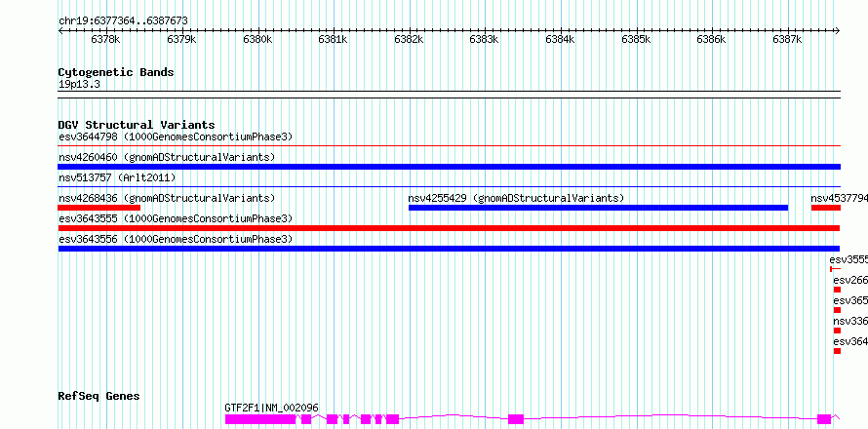Click the 6378k ruler tick label
Viewport: 868px width, 429px height.
click(x=105, y=40)
